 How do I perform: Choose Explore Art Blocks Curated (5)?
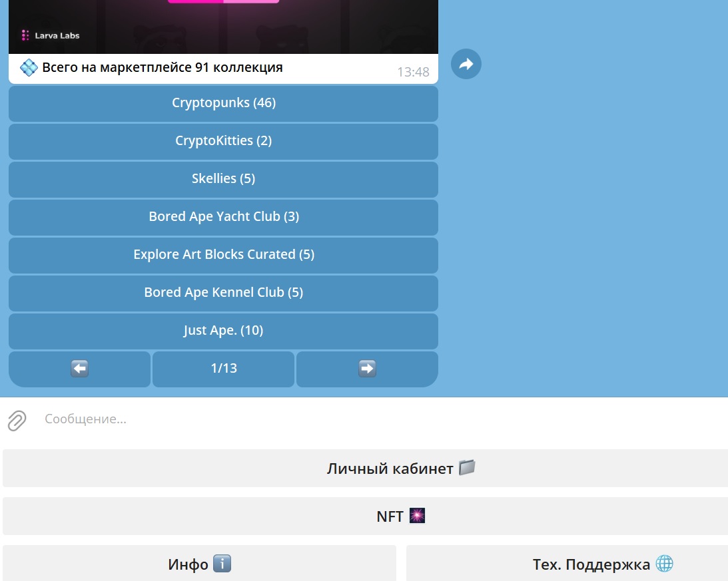click(x=223, y=256)
